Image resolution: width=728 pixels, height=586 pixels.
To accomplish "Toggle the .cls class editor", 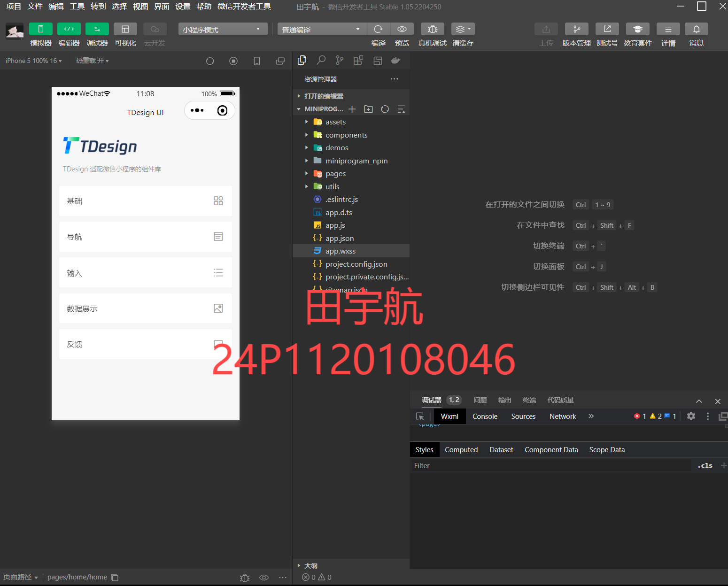I will pyautogui.click(x=705, y=465).
